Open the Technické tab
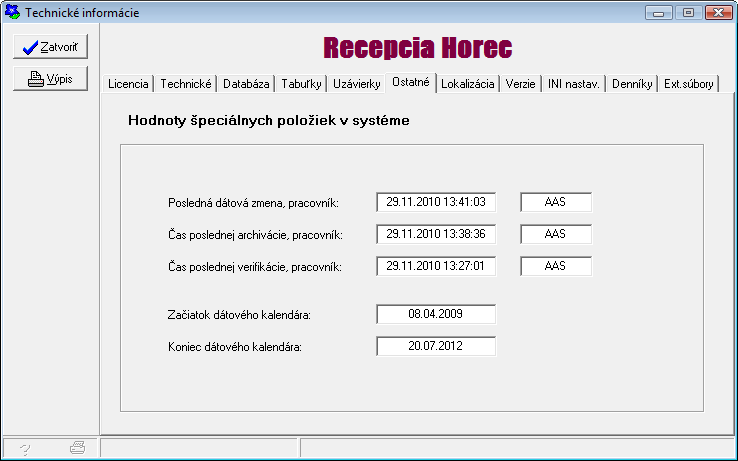Screen dimensions: 738x461 pos(186,85)
